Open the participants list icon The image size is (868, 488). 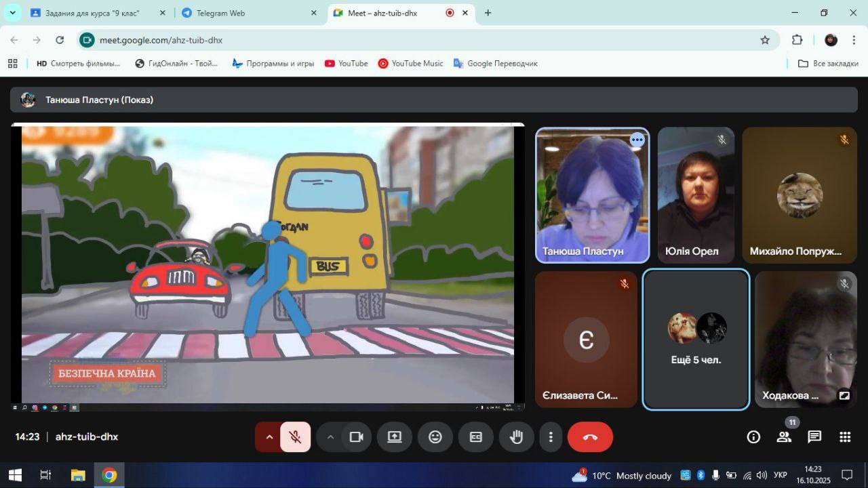point(784,437)
